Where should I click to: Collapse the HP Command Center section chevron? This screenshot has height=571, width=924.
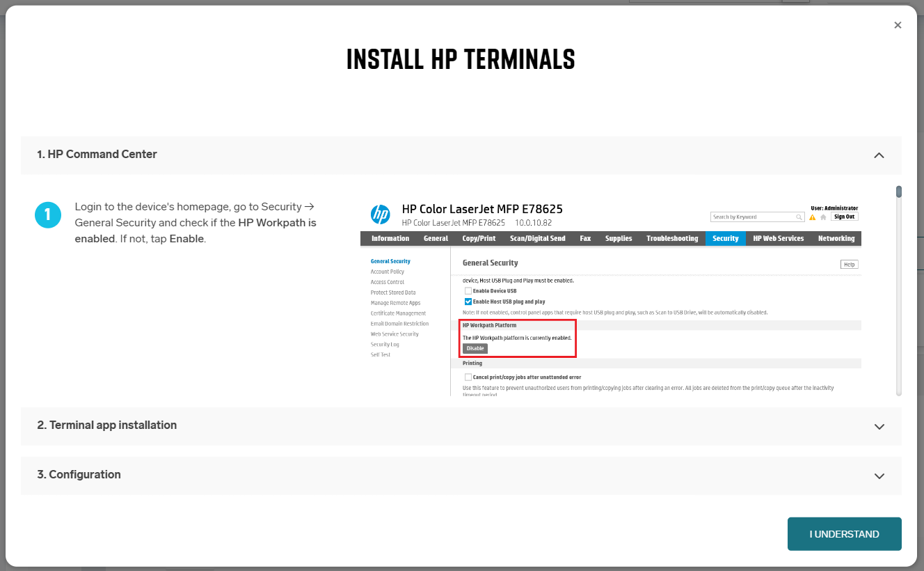coord(879,155)
